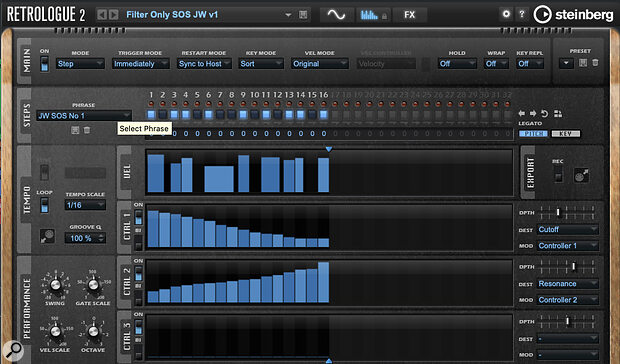Click CTRL 3 curve edit icon
620x364 pixels.
(138, 340)
